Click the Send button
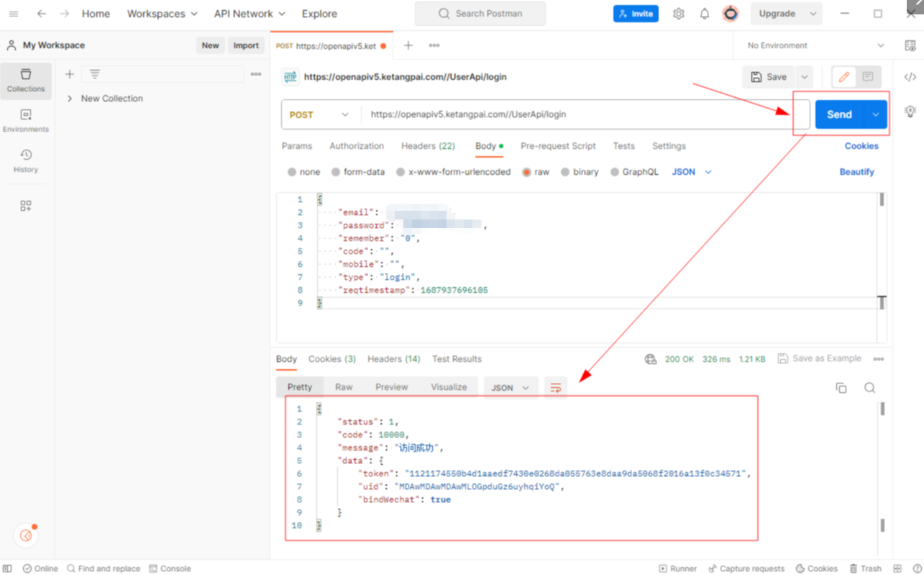The height and width of the screenshot is (575, 924). 839,114
